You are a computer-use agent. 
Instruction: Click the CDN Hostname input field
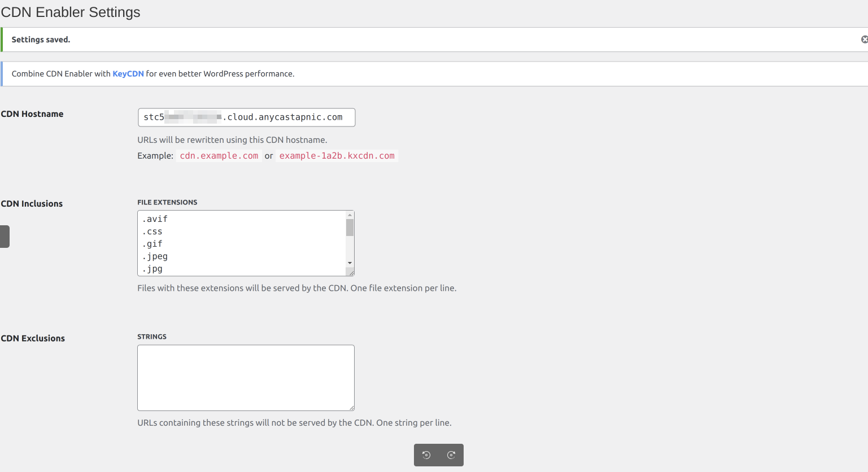[246, 117]
